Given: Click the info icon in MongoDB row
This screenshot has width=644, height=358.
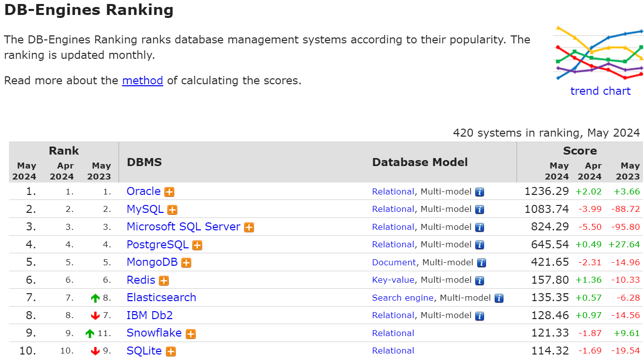Looking at the screenshot, I should pyautogui.click(x=482, y=263).
